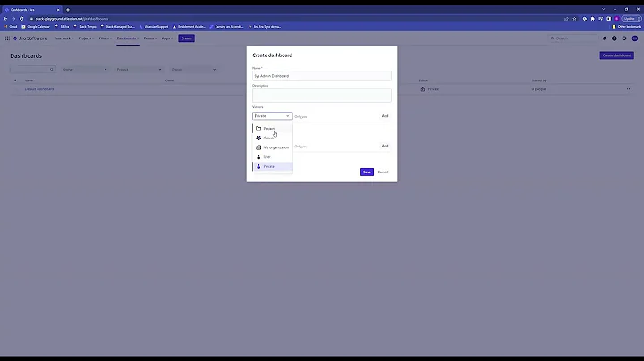
Task: Open the help question mark icon
Action: click(x=614, y=38)
